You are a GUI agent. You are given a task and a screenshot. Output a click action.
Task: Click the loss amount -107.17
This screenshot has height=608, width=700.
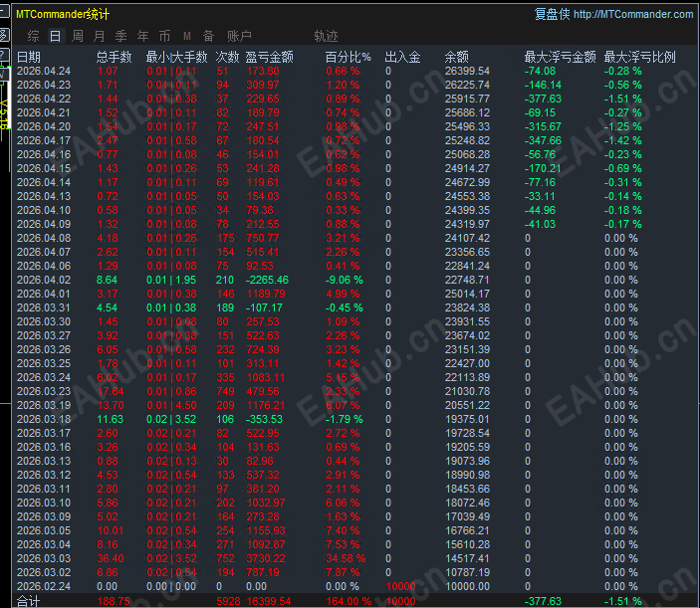point(264,307)
